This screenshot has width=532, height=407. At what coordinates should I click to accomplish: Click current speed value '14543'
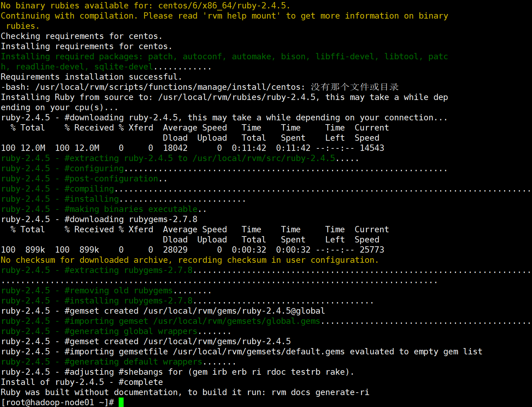click(372, 148)
